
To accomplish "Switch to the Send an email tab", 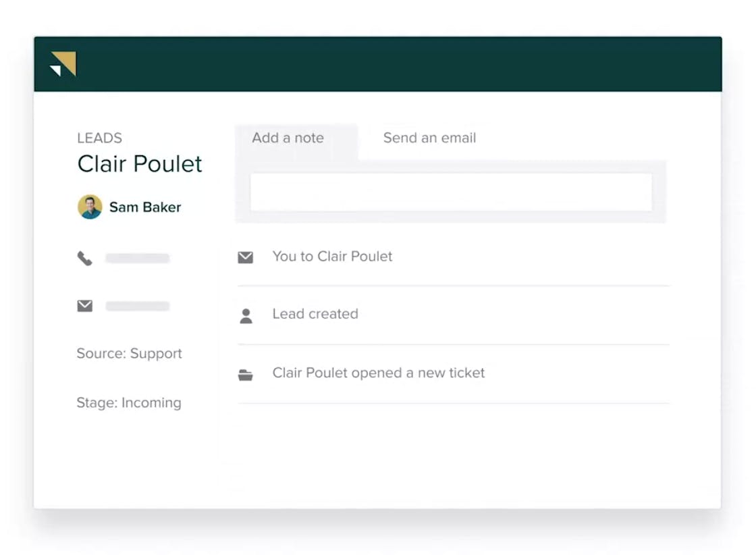I will [x=429, y=138].
